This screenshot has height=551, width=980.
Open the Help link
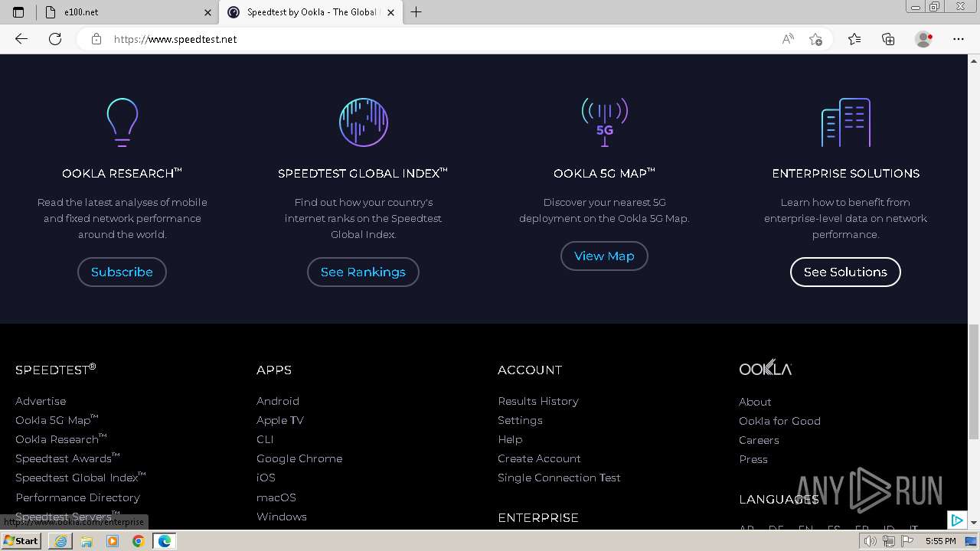click(510, 439)
